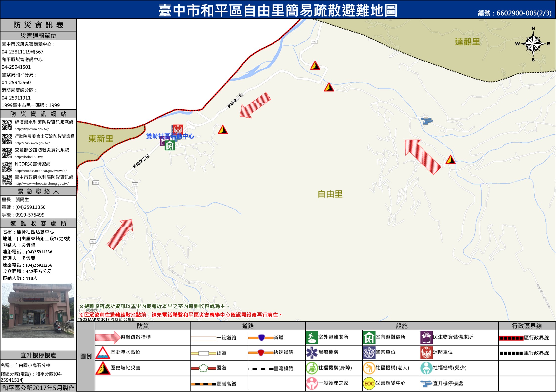Click the 雙崎社區活動中心 map label

[x=170, y=136]
